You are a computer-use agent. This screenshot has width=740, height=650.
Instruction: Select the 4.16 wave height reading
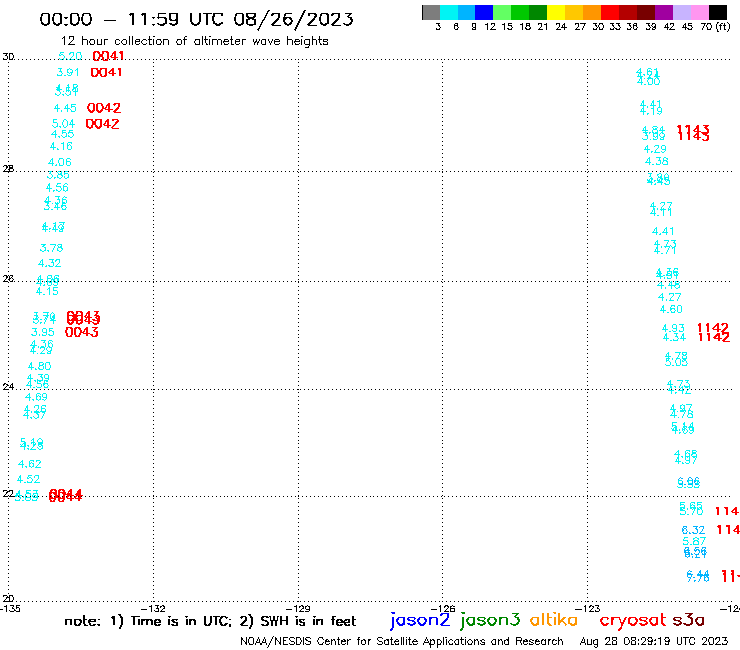pos(61,146)
